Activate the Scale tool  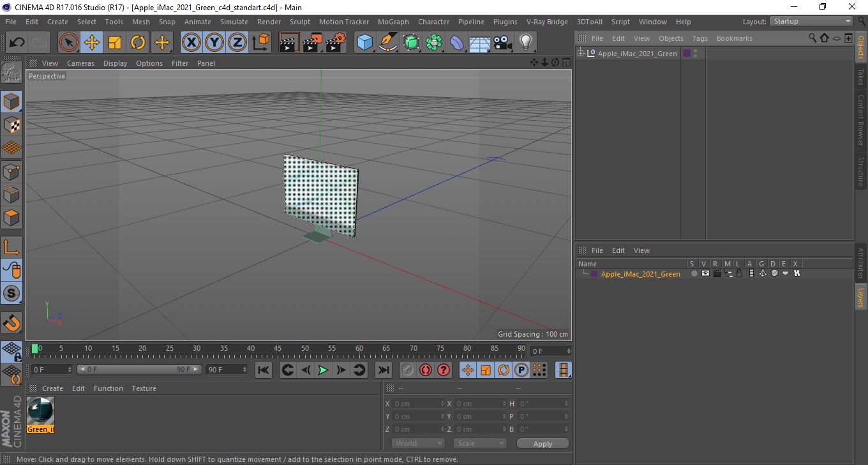tap(115, 43)
